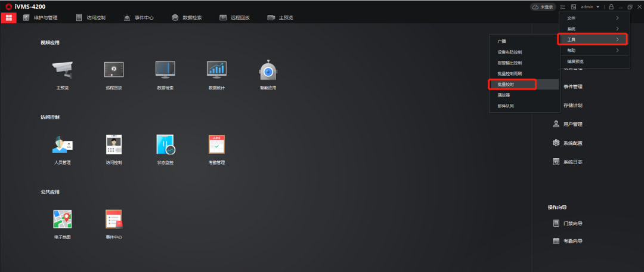Click the red home grid button

point(8,18)
